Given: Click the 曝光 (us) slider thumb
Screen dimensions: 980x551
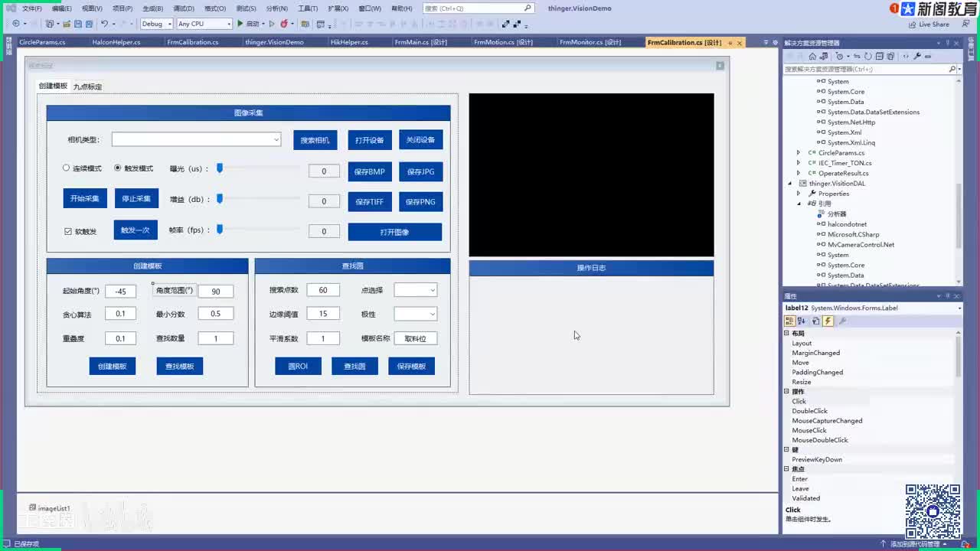Looking at the screenshot, I should tap(220, 168).
